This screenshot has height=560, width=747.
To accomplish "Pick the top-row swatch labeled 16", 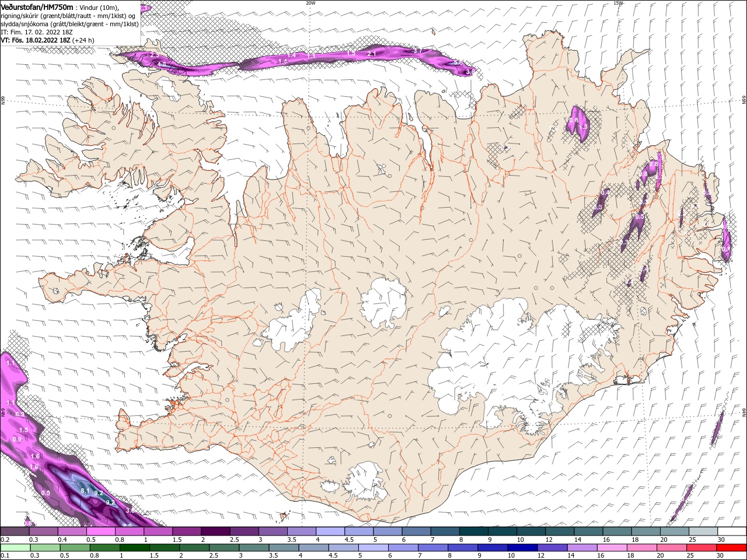I will [x=617, y=531].
